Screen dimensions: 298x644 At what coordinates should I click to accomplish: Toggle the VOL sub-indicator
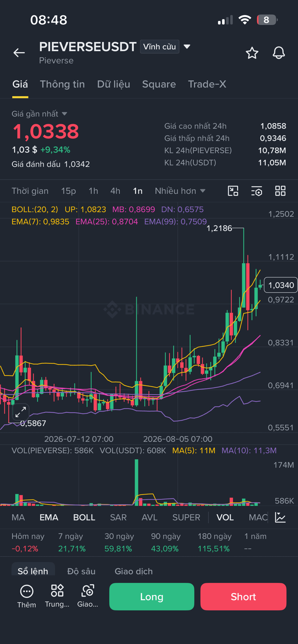click(225, 517)
